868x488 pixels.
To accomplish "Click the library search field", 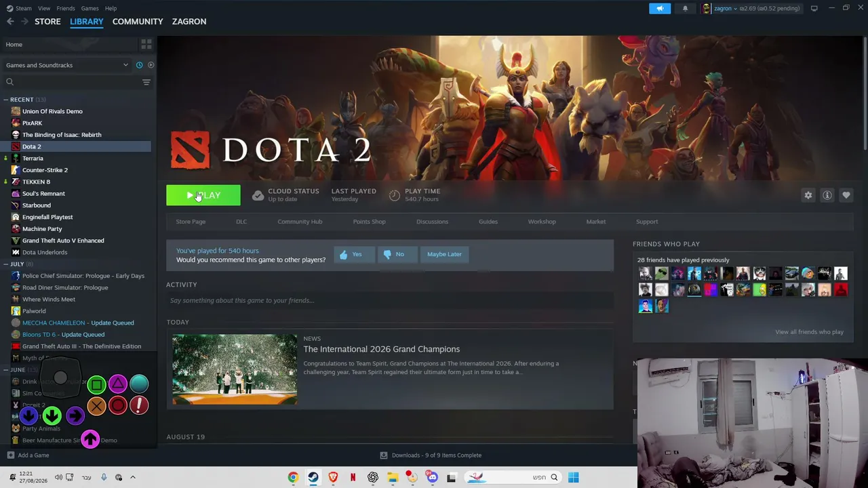I will (x=73, y=82).
